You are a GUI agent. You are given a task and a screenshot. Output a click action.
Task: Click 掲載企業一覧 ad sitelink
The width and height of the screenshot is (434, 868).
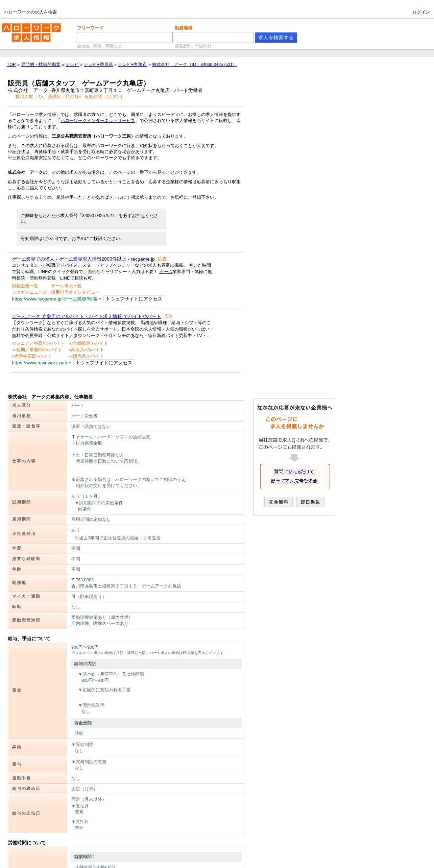[25, 286]
